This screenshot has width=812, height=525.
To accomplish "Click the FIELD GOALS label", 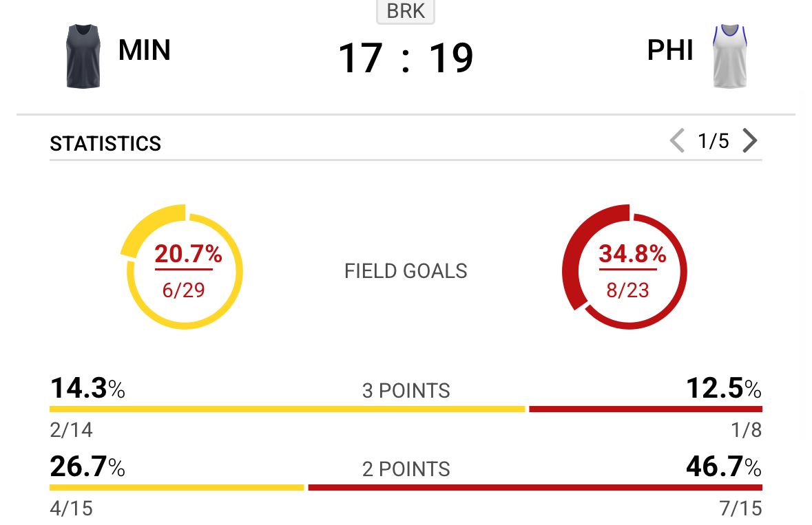I will (406, 271).
